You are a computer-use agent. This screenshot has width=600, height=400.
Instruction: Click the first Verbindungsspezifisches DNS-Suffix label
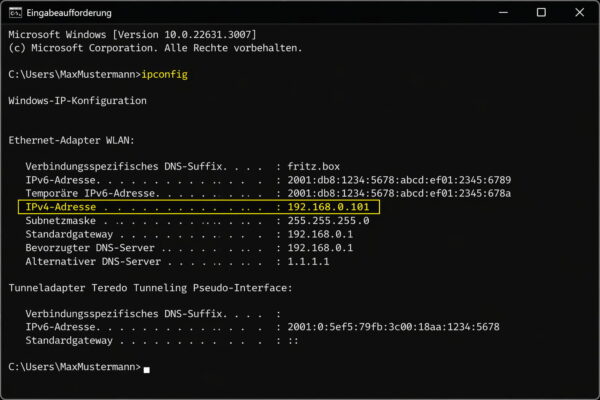click(x=124, y=167)
